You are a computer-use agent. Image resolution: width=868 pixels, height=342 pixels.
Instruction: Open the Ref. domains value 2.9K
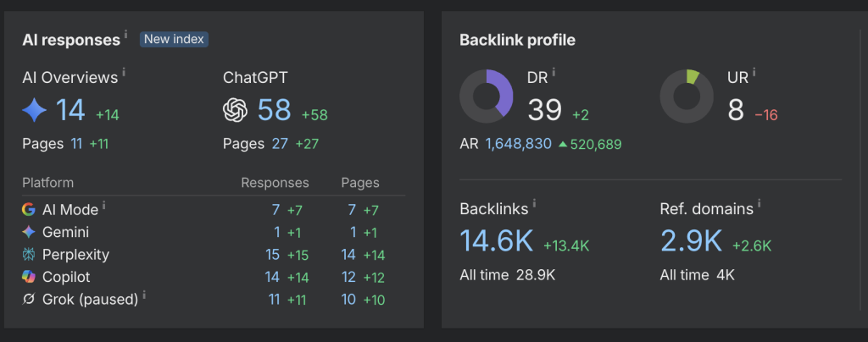pos(692,241)
